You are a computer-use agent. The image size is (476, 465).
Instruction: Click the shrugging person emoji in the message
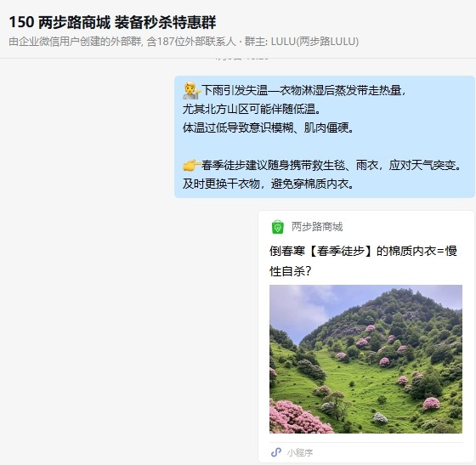click(x=191, y=90)
